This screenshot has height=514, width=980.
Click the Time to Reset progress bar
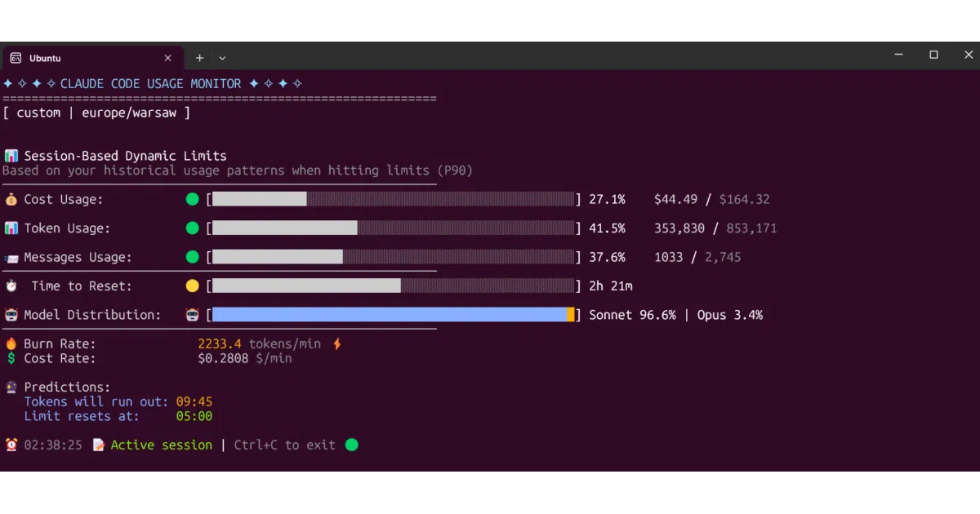point(394,286)
